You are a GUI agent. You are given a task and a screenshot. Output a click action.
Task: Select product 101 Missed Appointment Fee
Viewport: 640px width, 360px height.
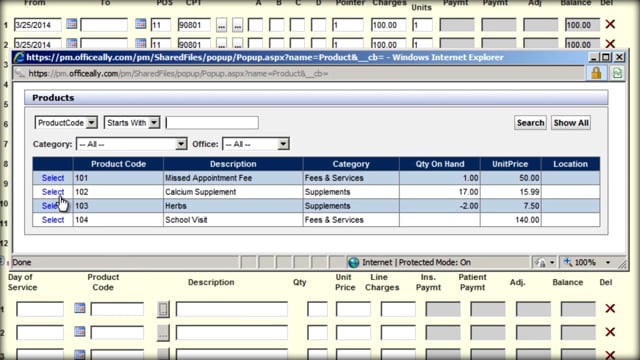click(x=53, y=178)
